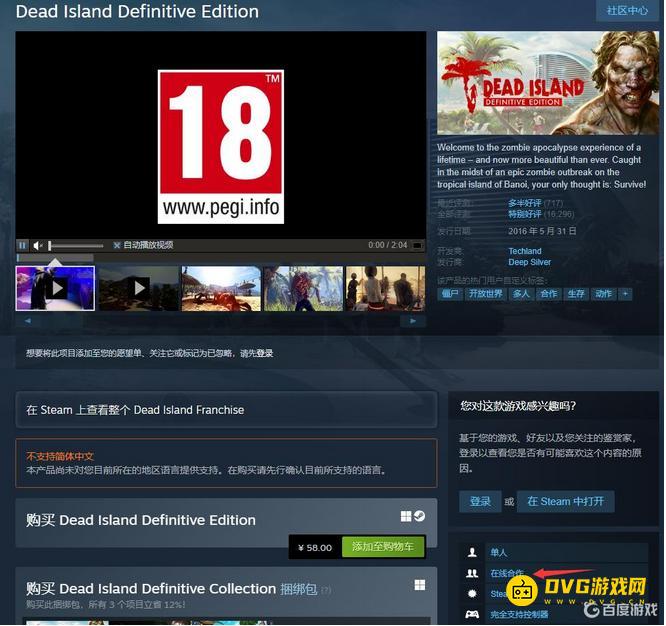666x626 pixels.
Task: Mute the video with the speaker icon
Action: 38,245
